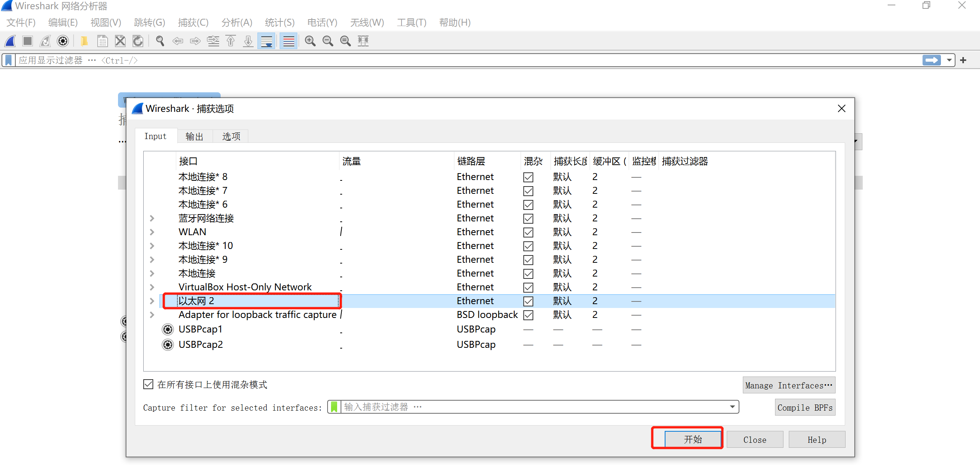Screen dimensions: 980x465
Task: Open the 统计(S) menu
Action: pyautogui.click(x=280, y=23)
